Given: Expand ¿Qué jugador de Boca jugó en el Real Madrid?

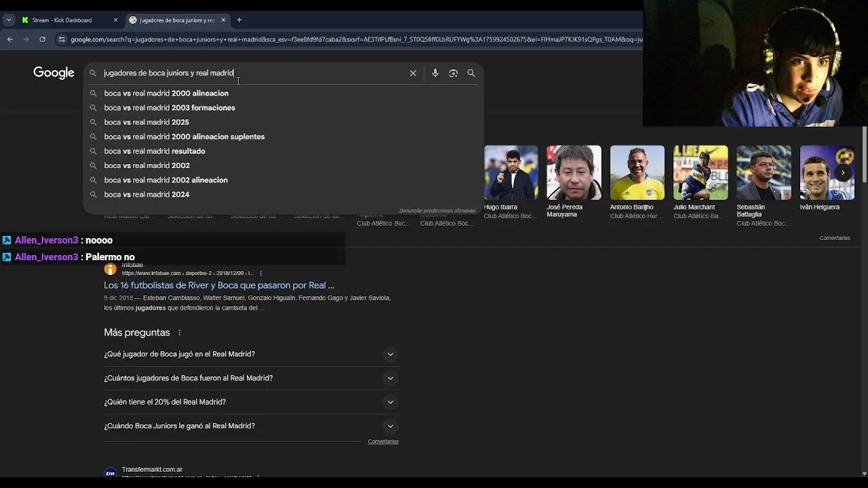Looking at the screenshot, I should coord(251,354).
